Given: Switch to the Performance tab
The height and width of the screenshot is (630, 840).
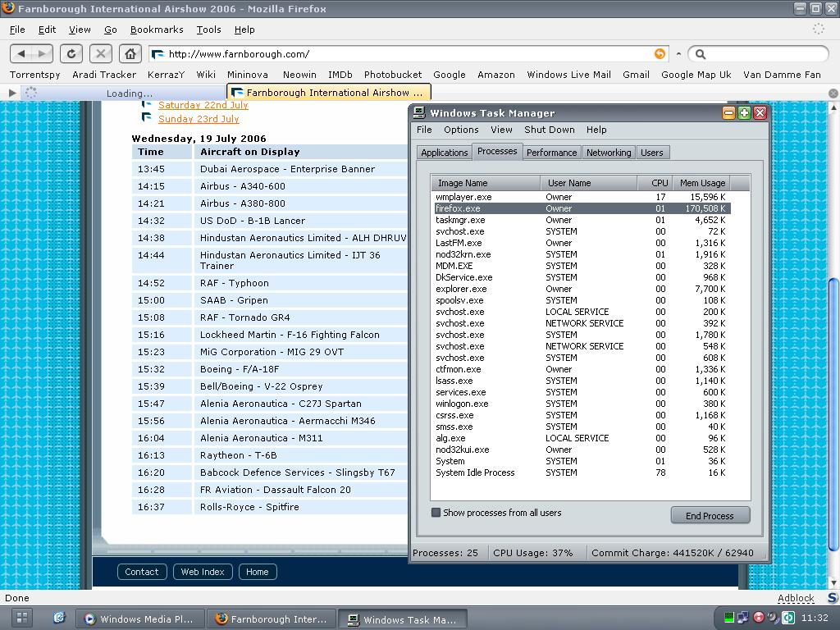Looking at the screenshot, I should [x=551, y=153].
